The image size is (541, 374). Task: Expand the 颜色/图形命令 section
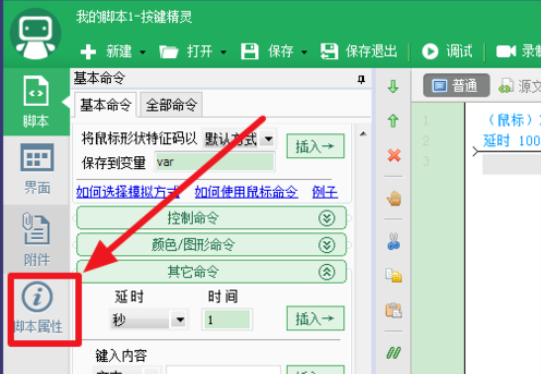pyautogui.click(x=211, y=245)
